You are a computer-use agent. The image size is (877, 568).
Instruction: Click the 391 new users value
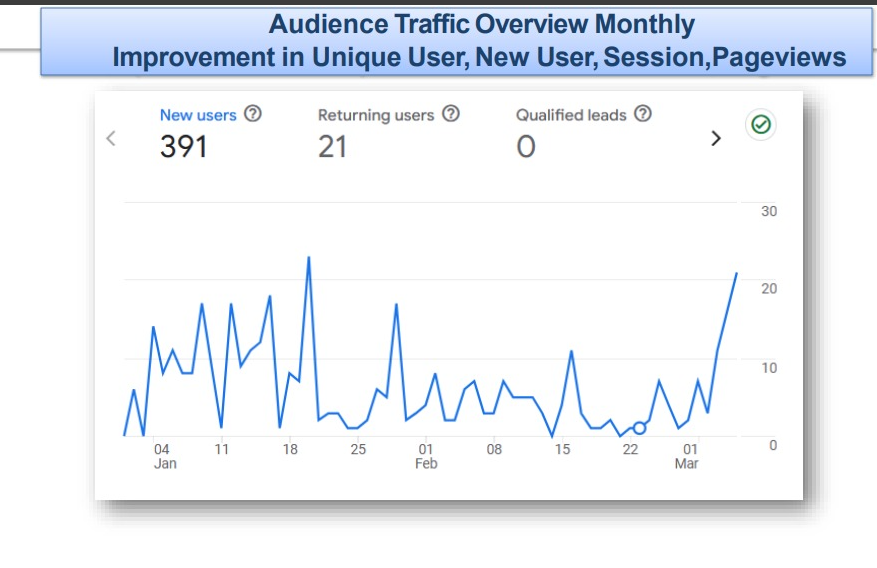coord(183,147)
